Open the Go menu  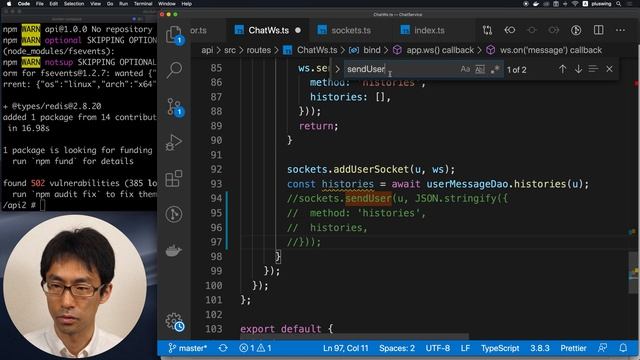(110, 4)
